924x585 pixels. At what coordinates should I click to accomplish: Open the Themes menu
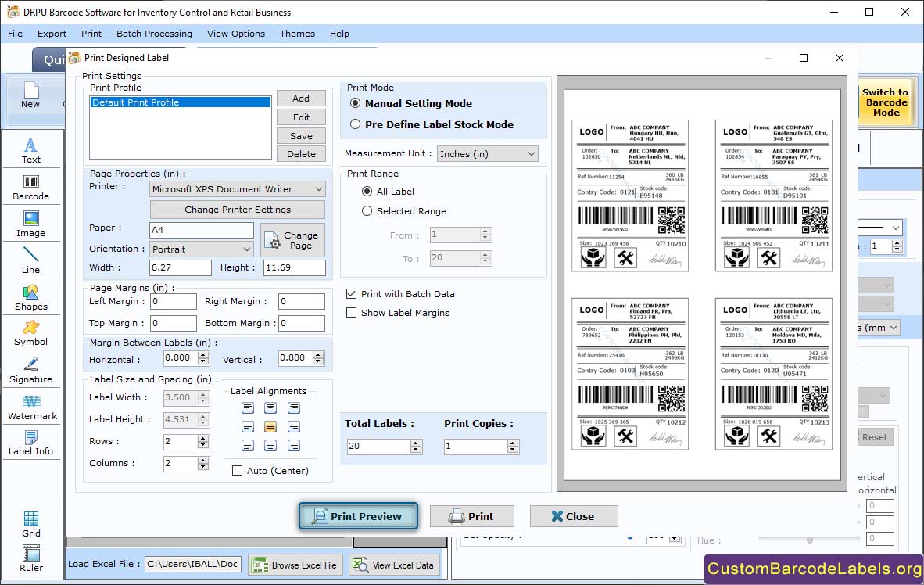coord(297,34)
